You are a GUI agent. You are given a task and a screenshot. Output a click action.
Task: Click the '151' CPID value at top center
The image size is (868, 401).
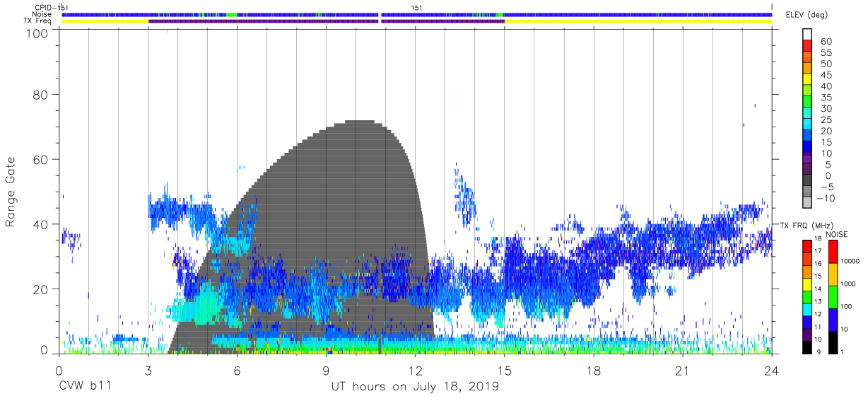[416, 8]
